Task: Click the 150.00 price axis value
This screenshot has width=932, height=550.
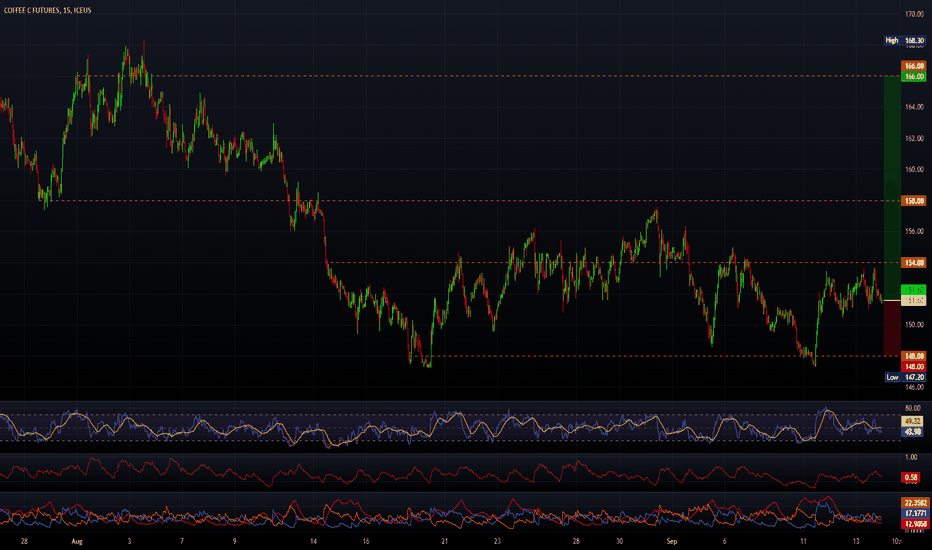Action: tap(914, 325)
